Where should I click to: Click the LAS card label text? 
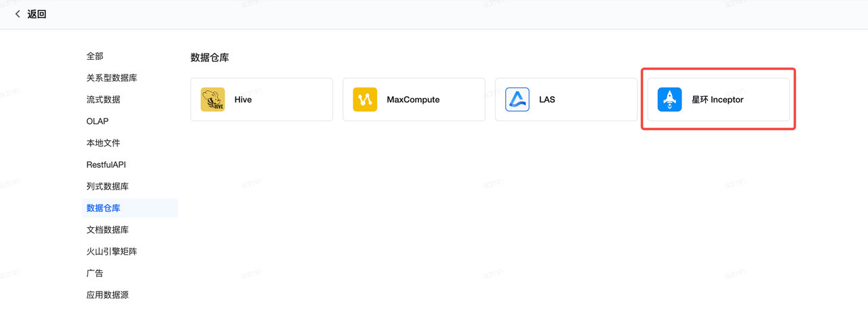point(547,100)
